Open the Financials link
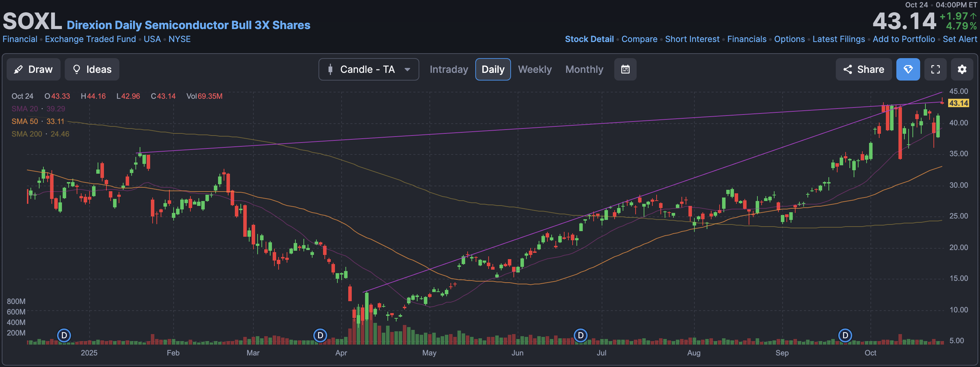Viewport: 980px width, 367px height. click(747, 39)
